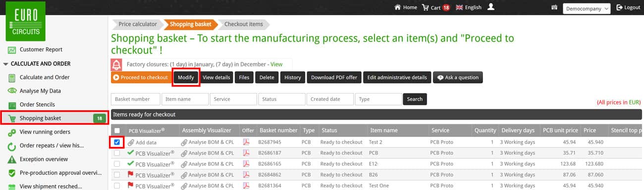Go to Checkout items step

[244, 24]
